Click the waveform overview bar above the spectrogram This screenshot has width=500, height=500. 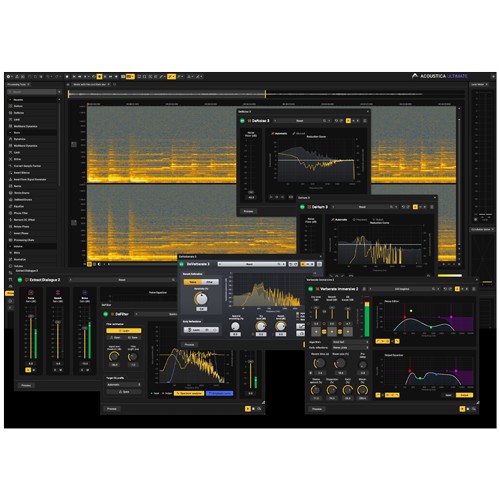(265, 94)
